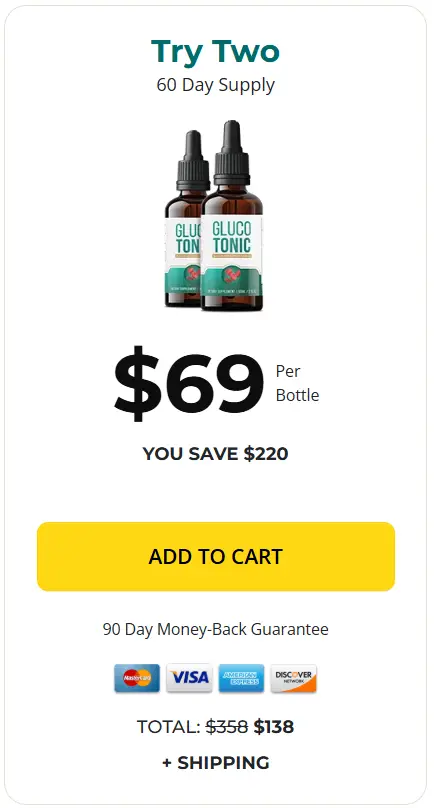This screenshot has height=808, width=434.
Task: Click the bold $138 total price
Action: pos(274,727)
